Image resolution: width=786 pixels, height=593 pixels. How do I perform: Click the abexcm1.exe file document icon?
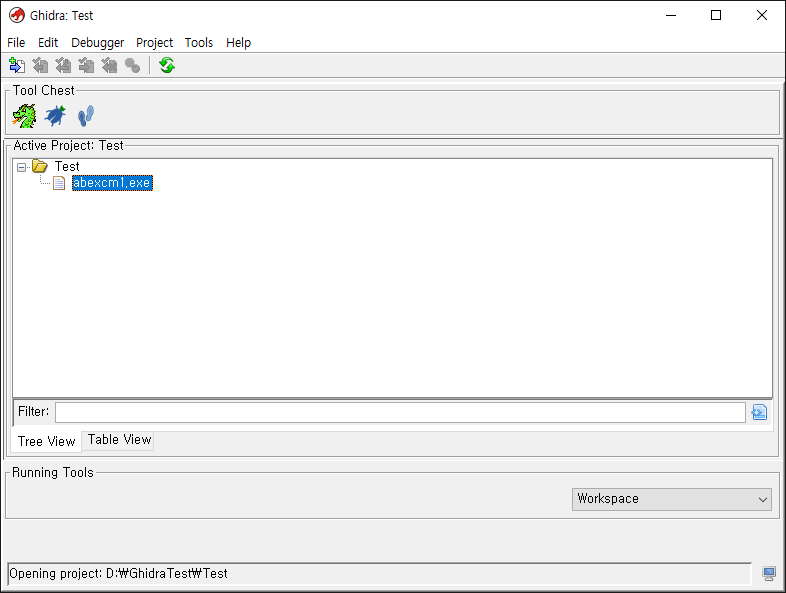59,183
